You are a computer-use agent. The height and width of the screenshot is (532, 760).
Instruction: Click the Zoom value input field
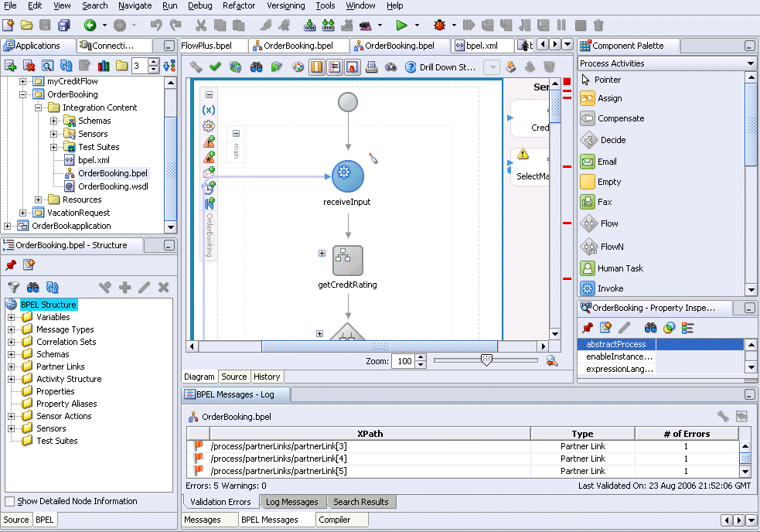404,361
